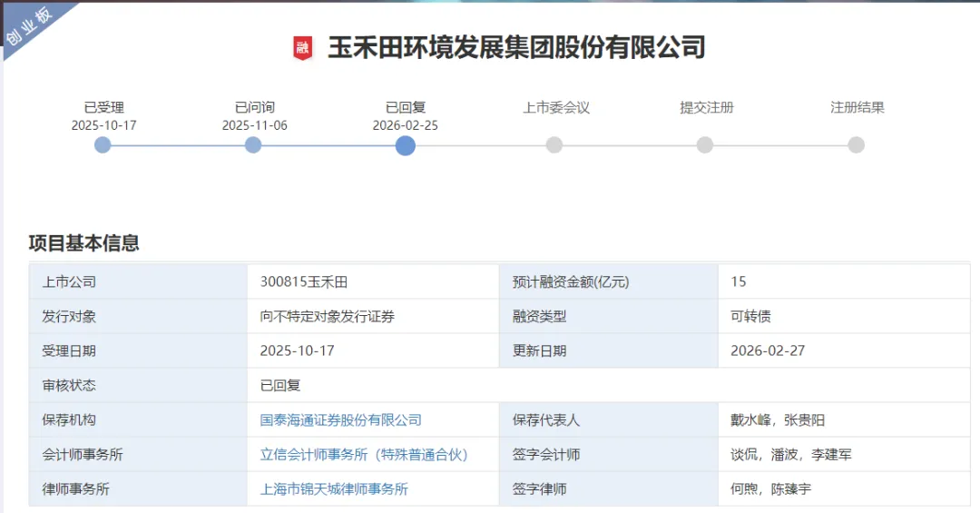Click the signing accountants 谈侃, 潘波, 李建军
The image size is (980, 513).
click(790, 455)
